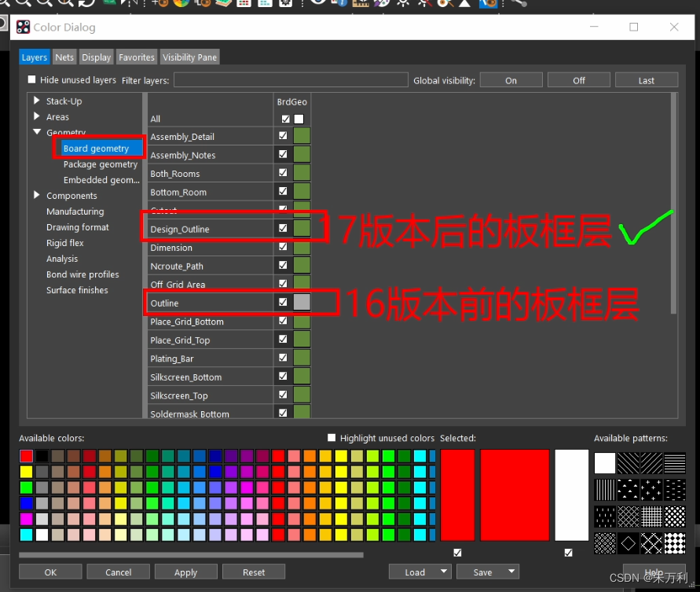Click the Filter layers input field

point(291,79)
